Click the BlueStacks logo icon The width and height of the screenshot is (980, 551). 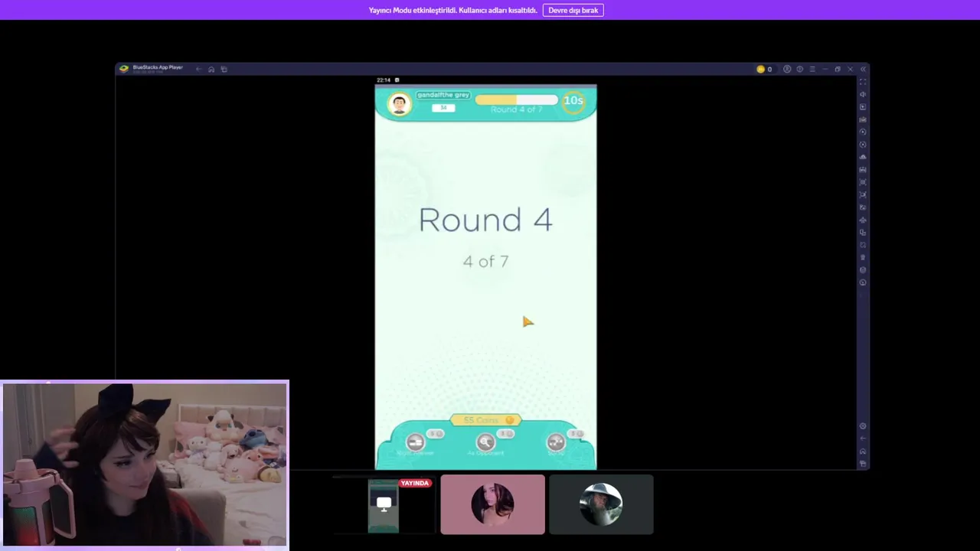coord(123,69)
